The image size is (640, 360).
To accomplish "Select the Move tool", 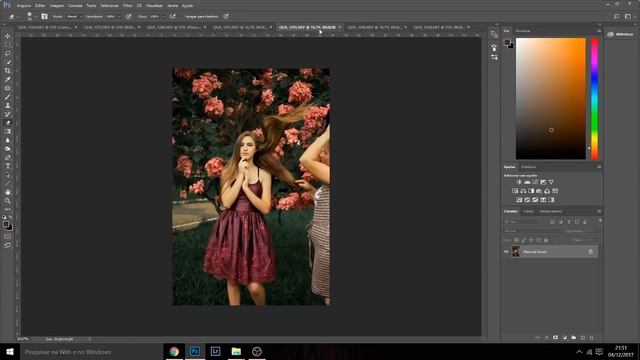I will [x=8, y=36].
